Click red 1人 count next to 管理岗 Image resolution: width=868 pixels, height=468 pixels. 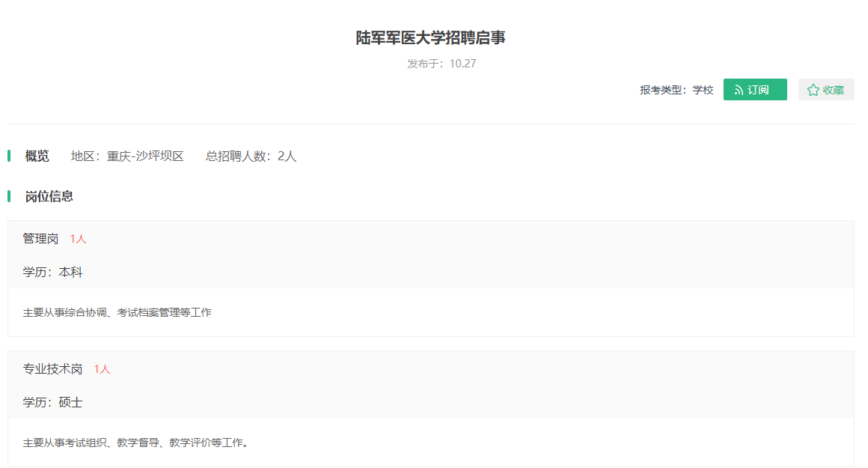click(x=78, y=239)
